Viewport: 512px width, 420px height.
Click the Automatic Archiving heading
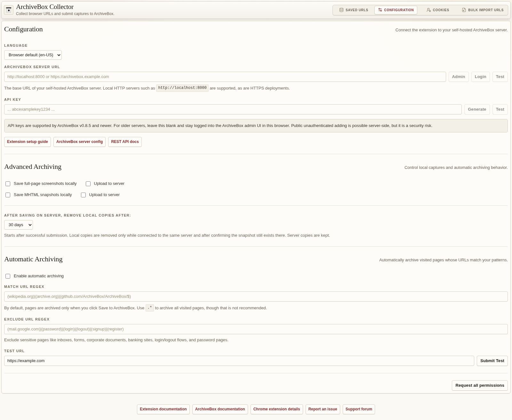[x=33, y=259]
